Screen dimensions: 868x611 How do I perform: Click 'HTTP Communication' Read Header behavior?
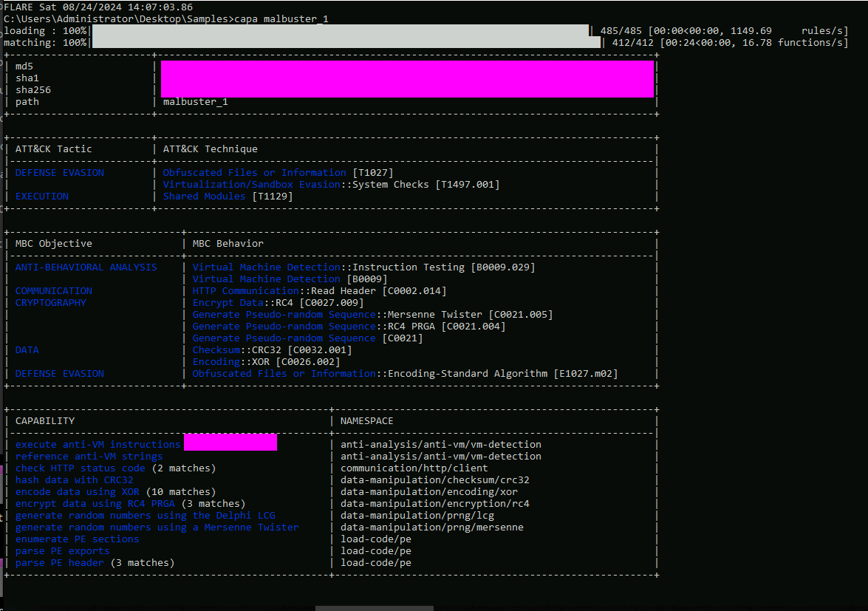click(319, 291)
